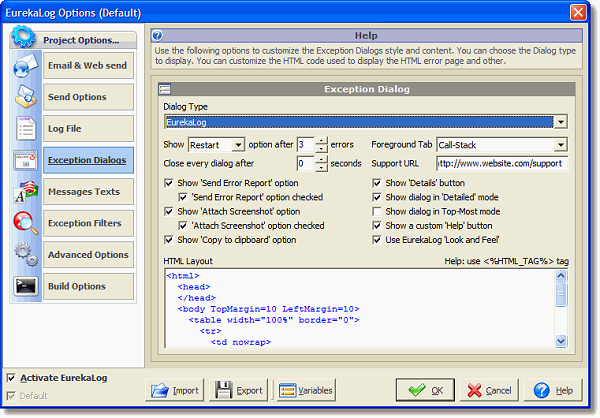600x418 pixels.
Task: Toggle 'Send Error Report' option checked
Action: pyautogui.click(x=183, y=197)
